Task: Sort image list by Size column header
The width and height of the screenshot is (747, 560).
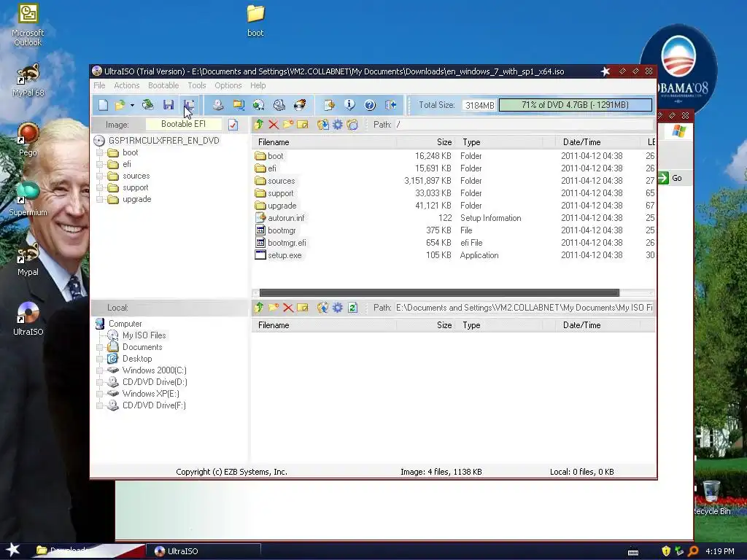Action: 425,142
